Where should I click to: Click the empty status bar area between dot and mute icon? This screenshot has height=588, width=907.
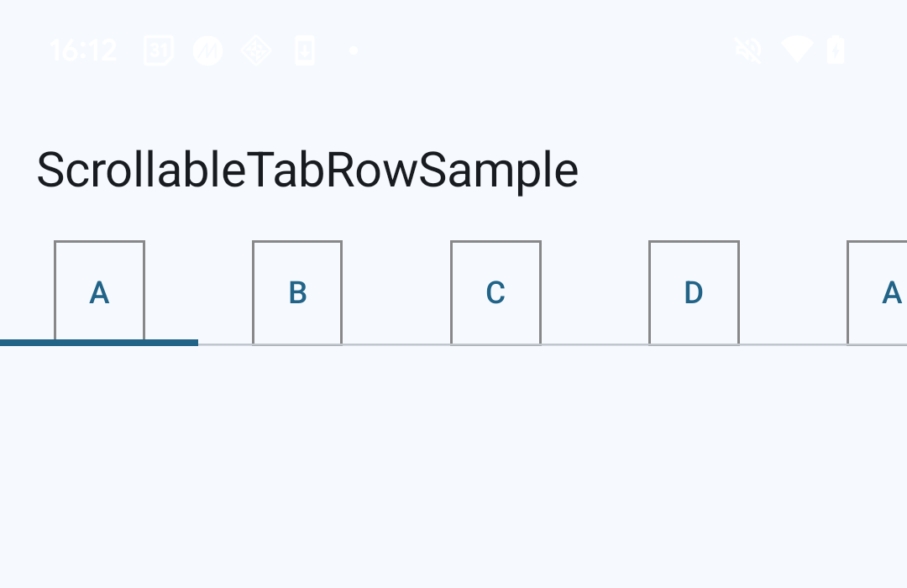pos(546,50)
